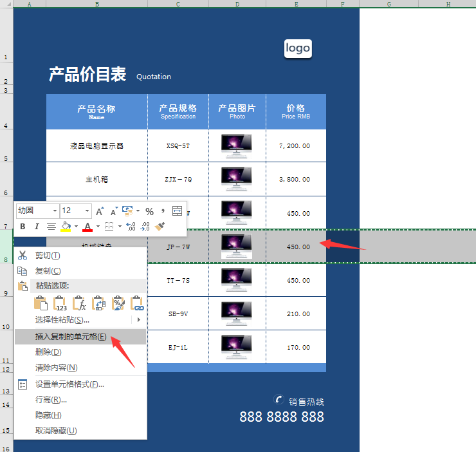Screen dimensions: 476x452
Task: Open accounting format dropdown arrow
Action: (x=138, y=211)
